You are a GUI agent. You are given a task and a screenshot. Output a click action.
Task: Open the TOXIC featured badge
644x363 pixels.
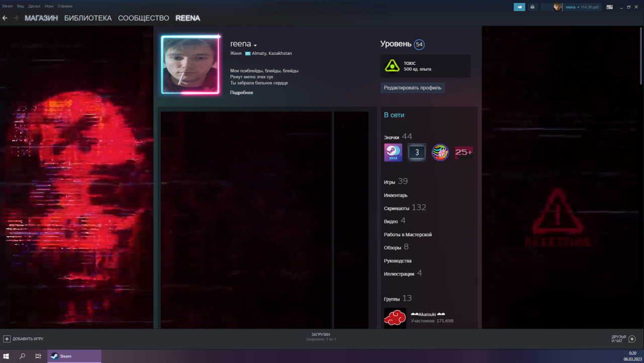coord(425,66)
